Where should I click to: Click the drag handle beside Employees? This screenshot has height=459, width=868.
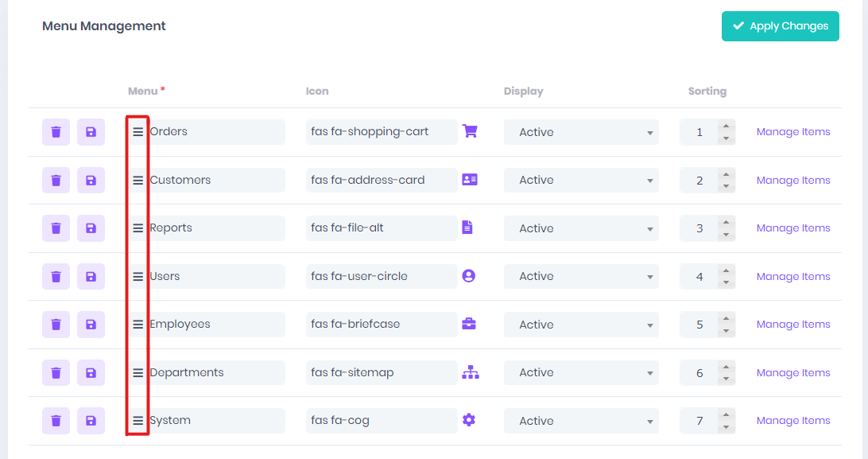138,325
